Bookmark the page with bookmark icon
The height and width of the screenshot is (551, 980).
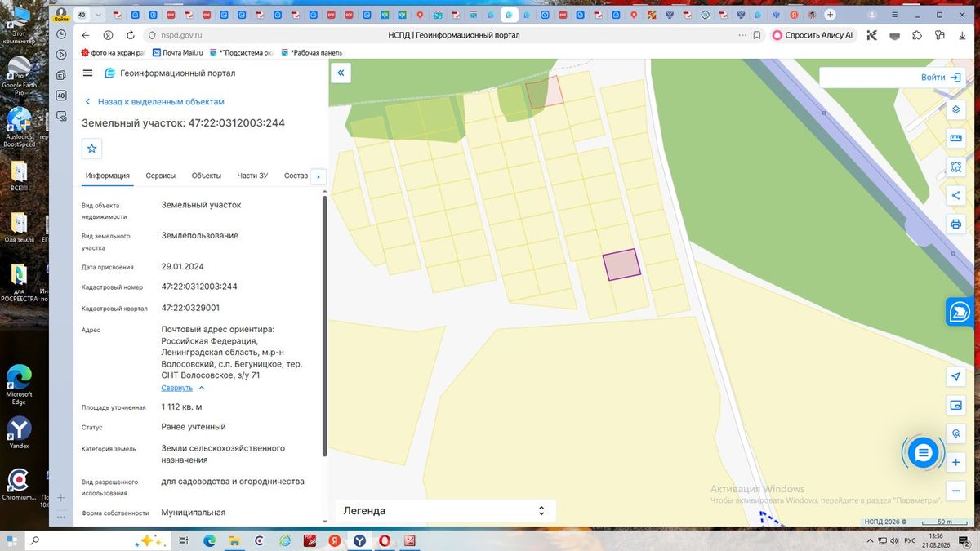pyautogui.click(x=758, y=35)
